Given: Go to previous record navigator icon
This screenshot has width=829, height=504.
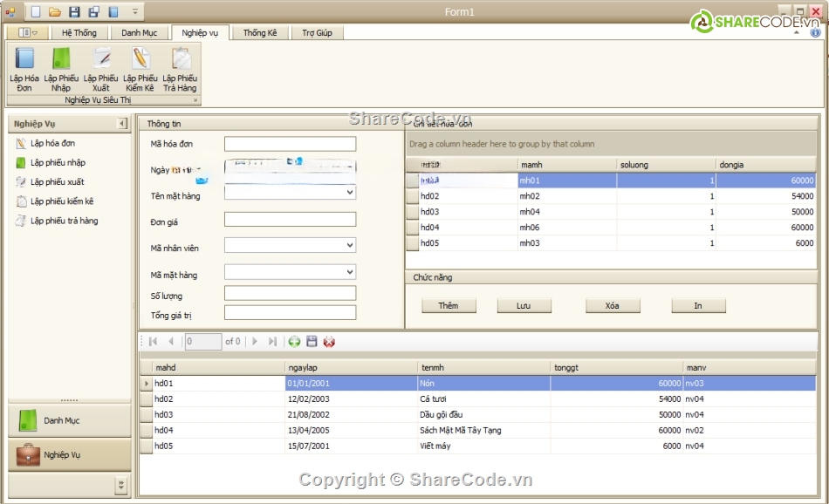Looking at the screenshot, I should (171, 341).
